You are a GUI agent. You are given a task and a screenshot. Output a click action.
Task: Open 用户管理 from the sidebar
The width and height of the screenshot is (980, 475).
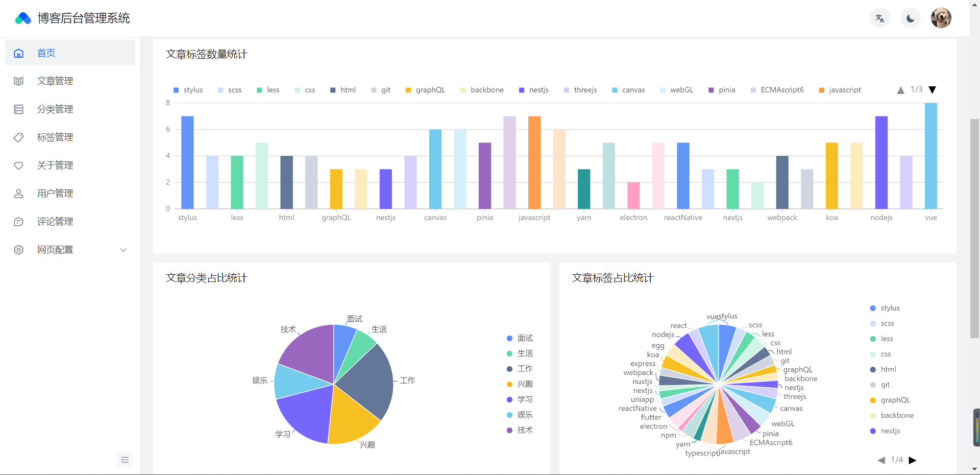point(70,194)
